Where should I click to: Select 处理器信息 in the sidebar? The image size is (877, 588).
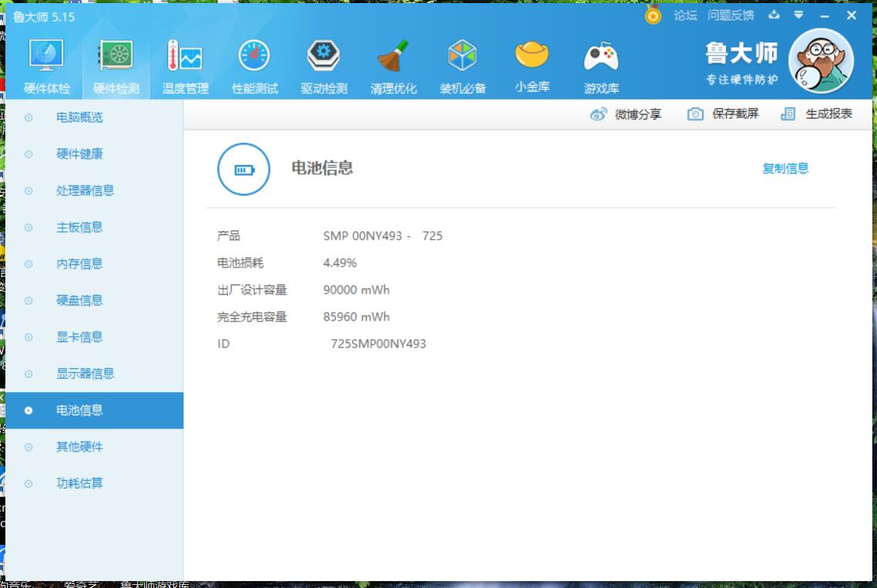pyautogui.click(x=85, y=191)
